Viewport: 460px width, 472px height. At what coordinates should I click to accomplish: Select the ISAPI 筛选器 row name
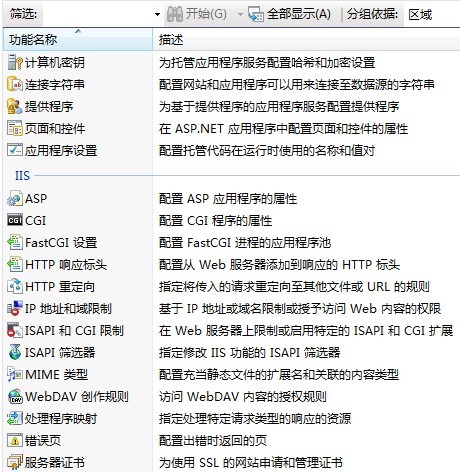tap(60, 353)
